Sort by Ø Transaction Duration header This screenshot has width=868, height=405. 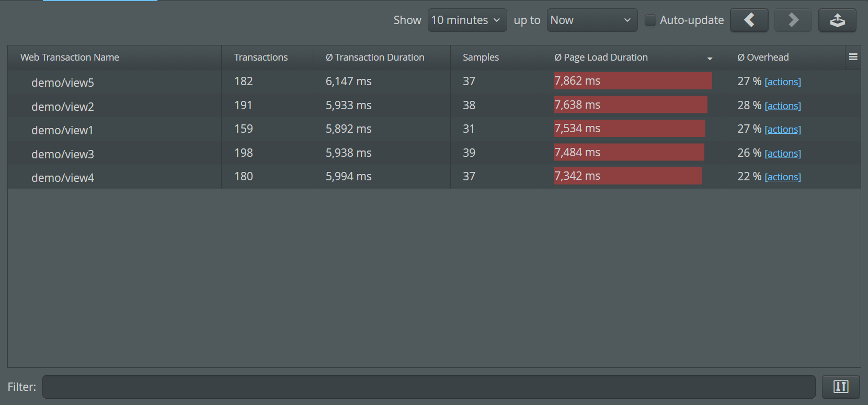[375, 57]
